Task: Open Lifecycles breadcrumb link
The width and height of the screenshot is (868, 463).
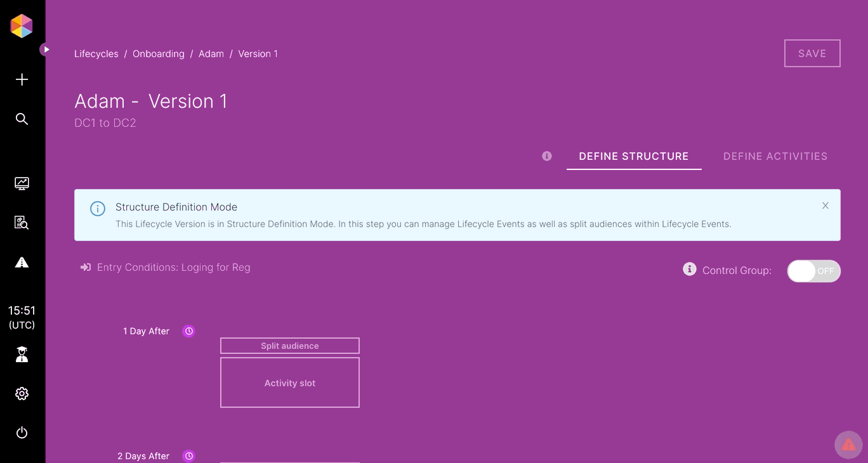Action: (96, 54)
